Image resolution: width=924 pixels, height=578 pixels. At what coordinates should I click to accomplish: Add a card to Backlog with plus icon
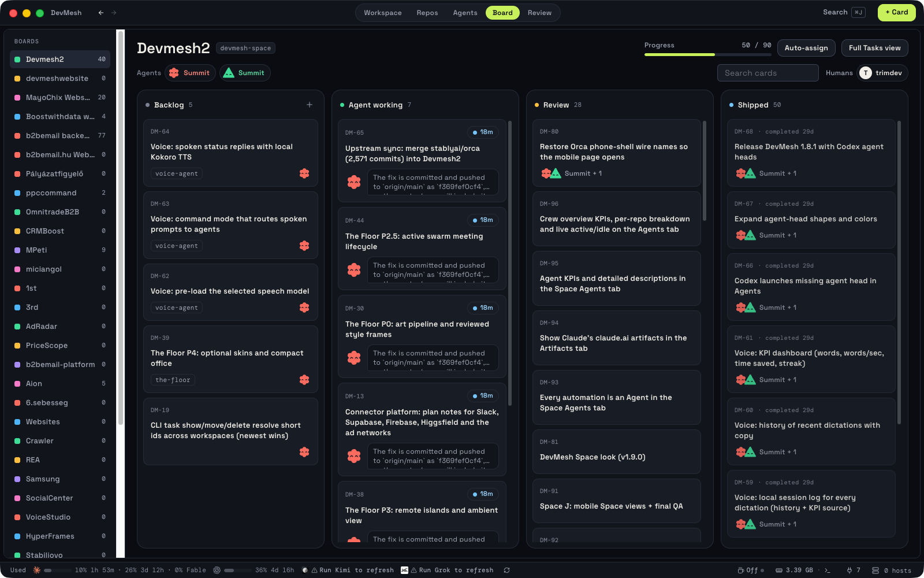coord(310,105)
